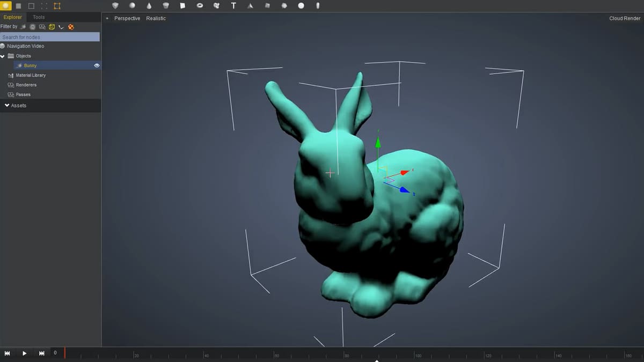Toggle the yellow cube filter in Filter by
Image resolution: width=644 pixels, height=362 pixels.
52,27
